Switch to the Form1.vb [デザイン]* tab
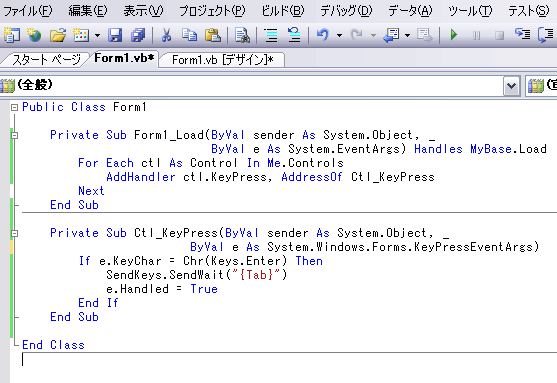The height and width of the screenshot is (383, 557). [x=222, y=59]
